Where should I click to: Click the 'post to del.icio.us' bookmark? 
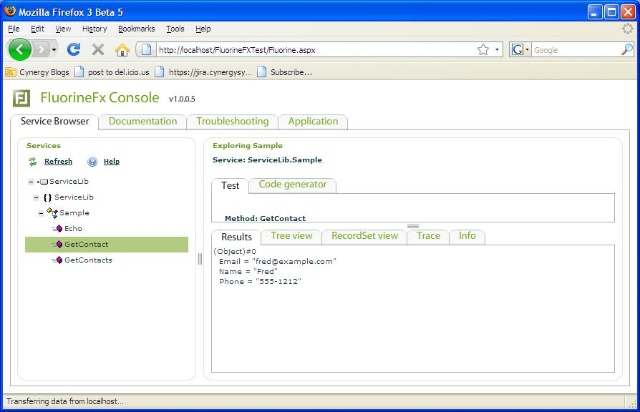point(112,72)
